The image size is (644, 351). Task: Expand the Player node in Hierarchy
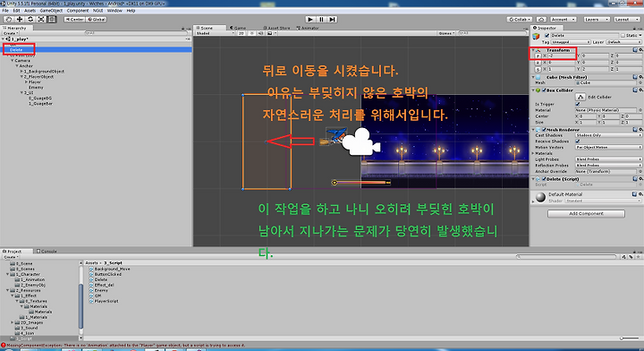pos(26,81)
